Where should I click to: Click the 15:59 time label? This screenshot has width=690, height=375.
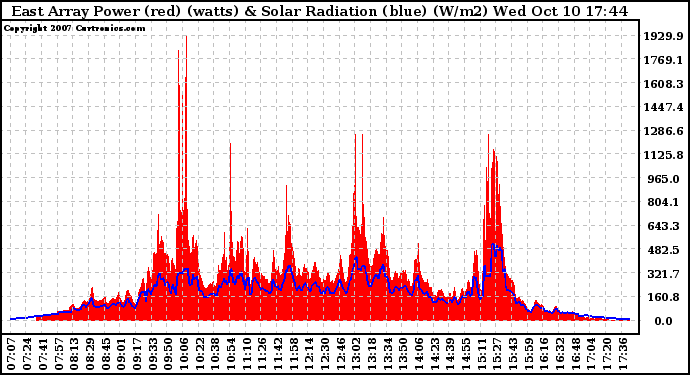click(529, 354)
